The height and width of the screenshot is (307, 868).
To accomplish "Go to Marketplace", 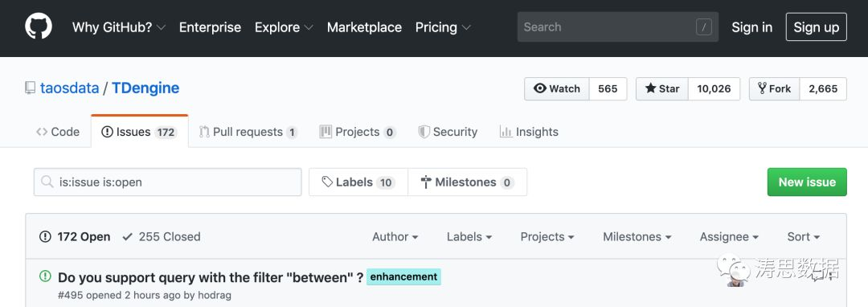I will [364, 27].
